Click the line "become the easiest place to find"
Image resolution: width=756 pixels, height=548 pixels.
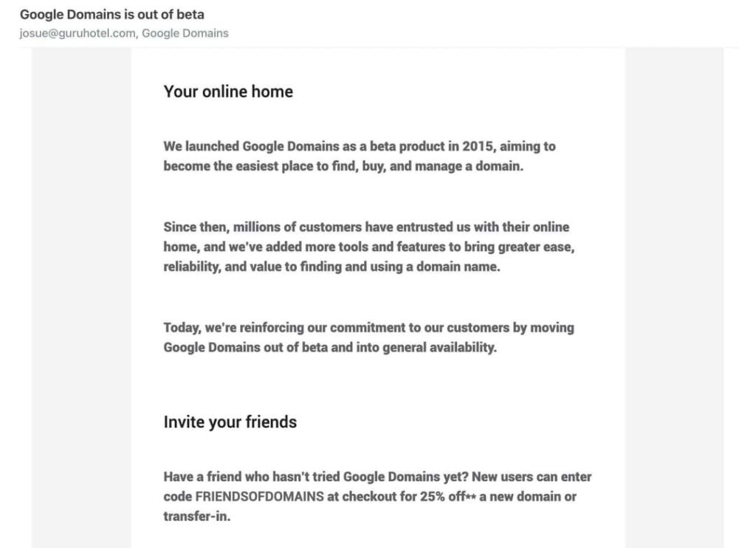[x=343, y=166]
